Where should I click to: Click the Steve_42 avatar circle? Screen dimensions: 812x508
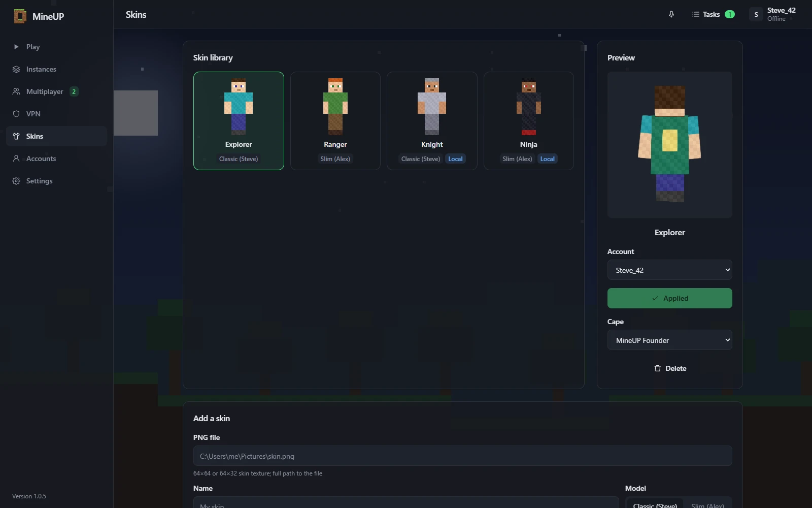[x=756, y=14]
